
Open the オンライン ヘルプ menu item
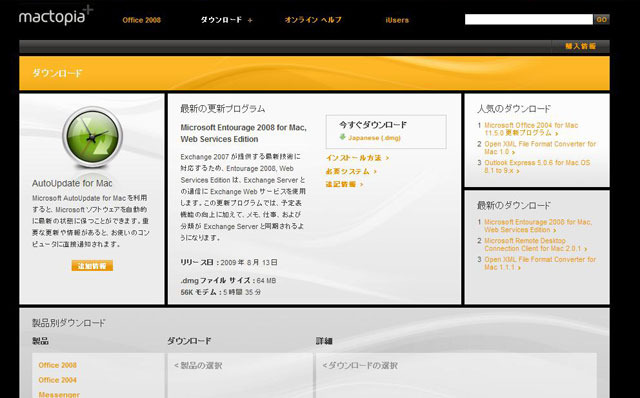(x=313, y=20)
